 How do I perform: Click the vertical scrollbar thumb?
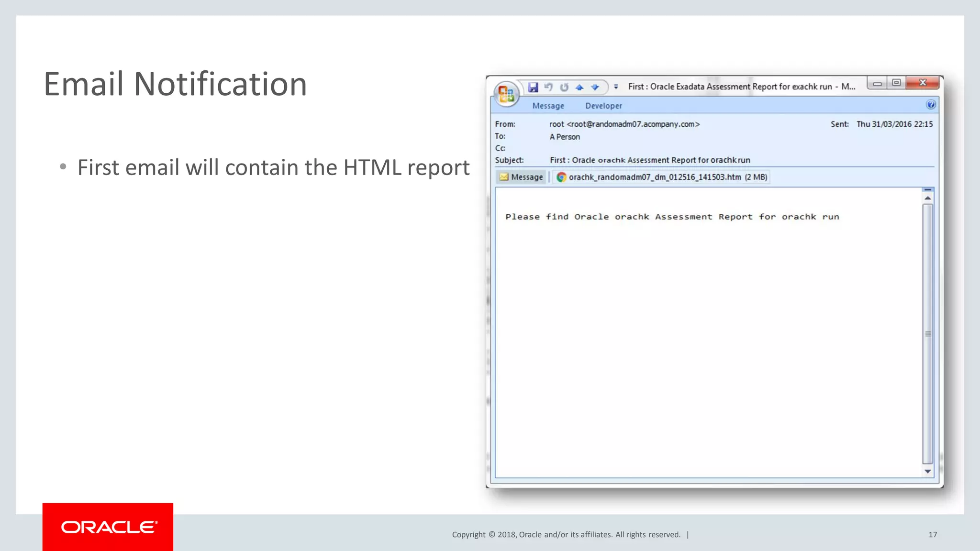click(927, 333)
